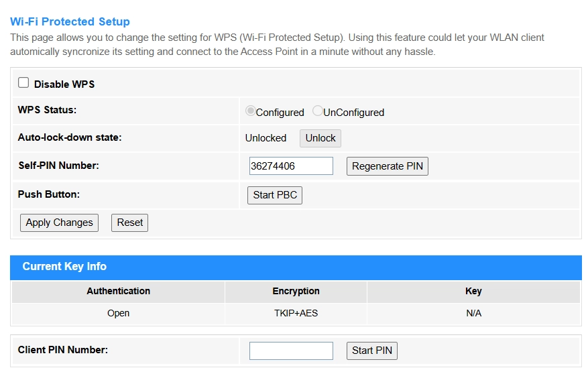Click the N/A key value cell
This screenshot has width=588, height=374.
[473, 313]
